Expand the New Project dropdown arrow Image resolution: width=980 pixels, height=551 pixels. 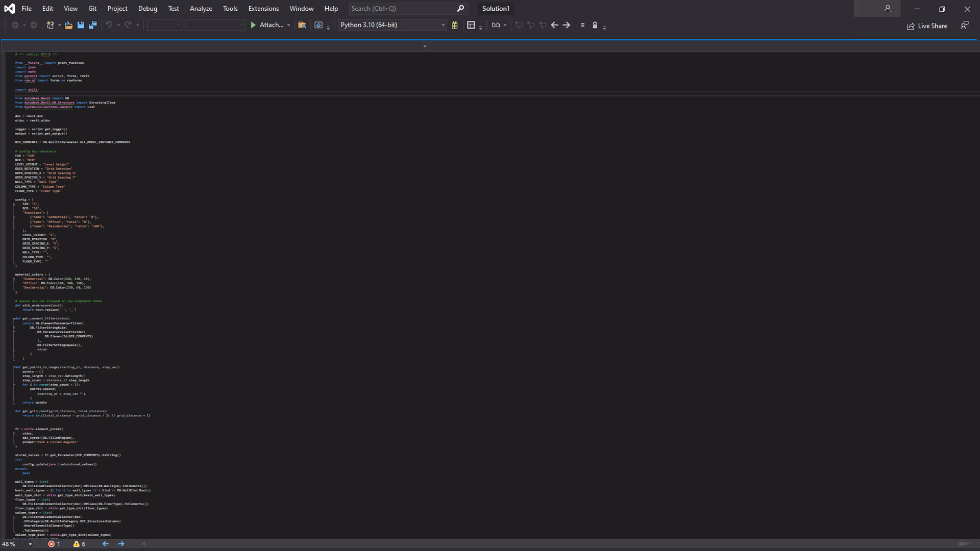click(60, 25)
